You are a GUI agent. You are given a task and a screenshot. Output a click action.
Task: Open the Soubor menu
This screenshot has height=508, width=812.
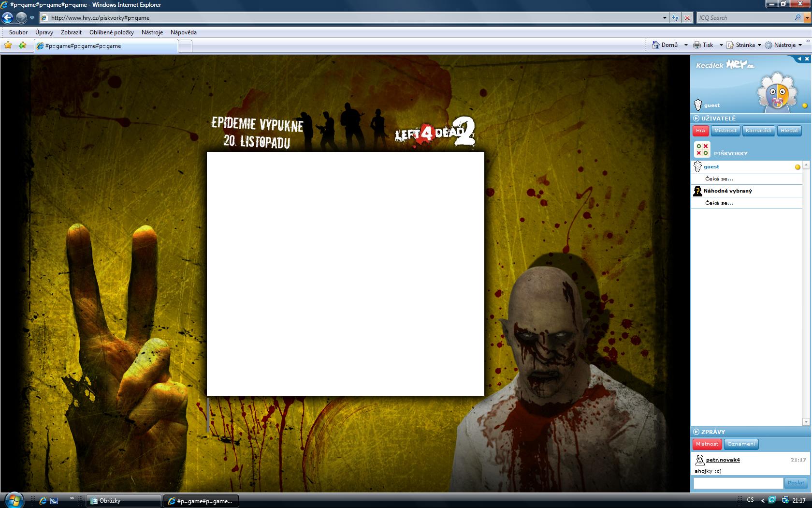click(x=18, y=32)
